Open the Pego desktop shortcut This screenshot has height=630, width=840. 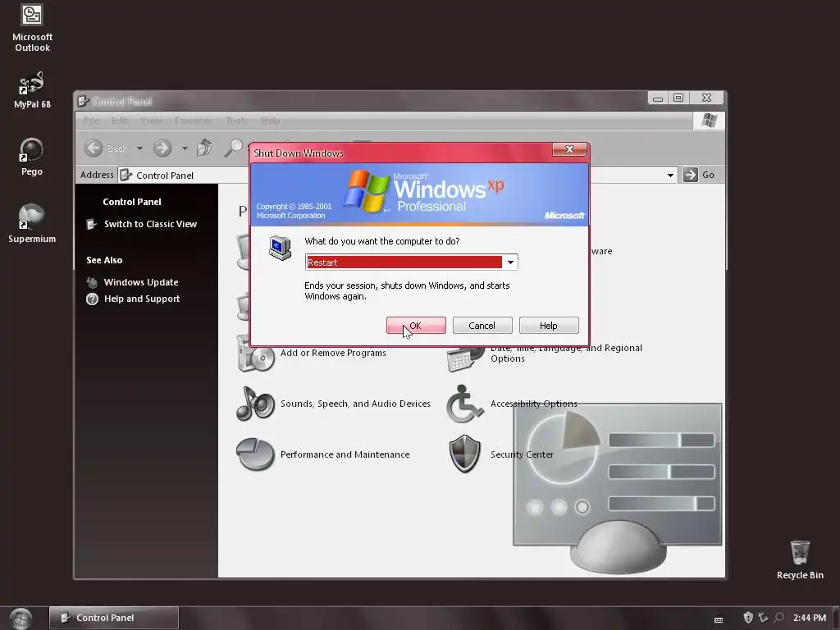pos(32,157)
